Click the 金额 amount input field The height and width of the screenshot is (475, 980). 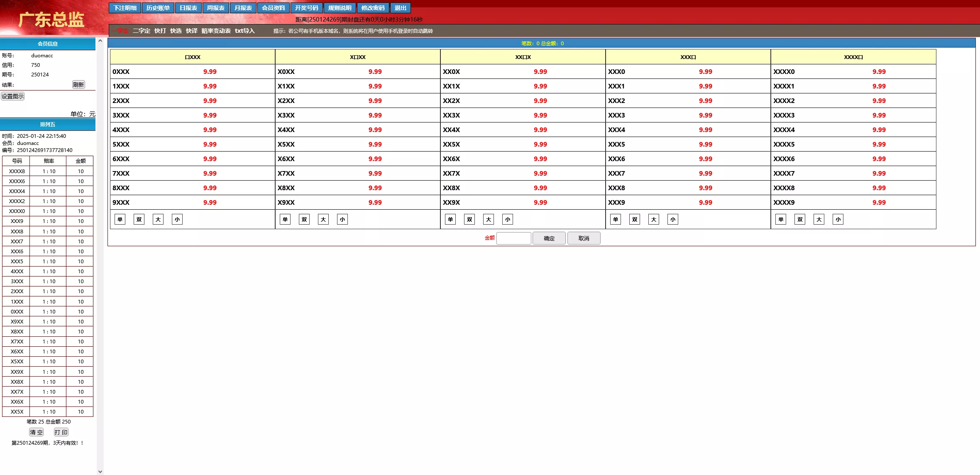(x=513, y=238)
